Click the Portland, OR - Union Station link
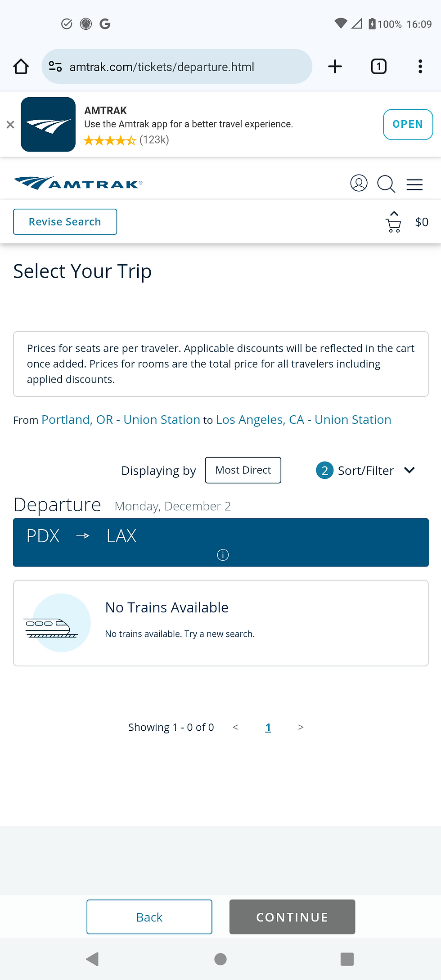 (x=121, y=419)
